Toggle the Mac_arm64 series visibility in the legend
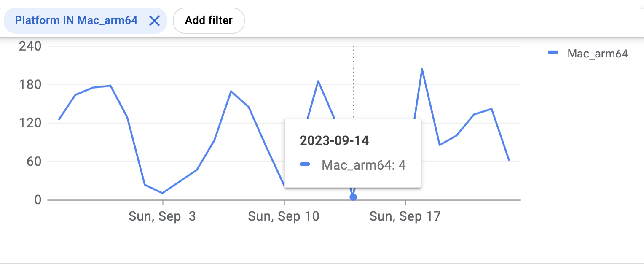644x264 pixels. pyautogui.click(x=598, y=54)
